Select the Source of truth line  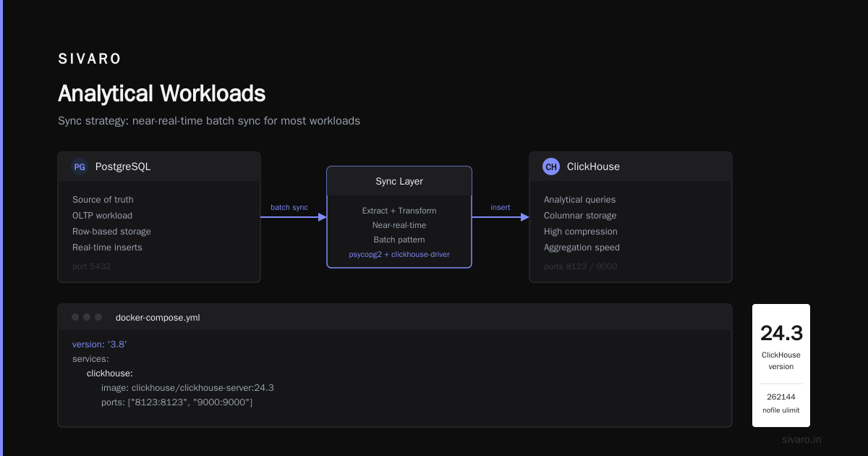point(103,200)
